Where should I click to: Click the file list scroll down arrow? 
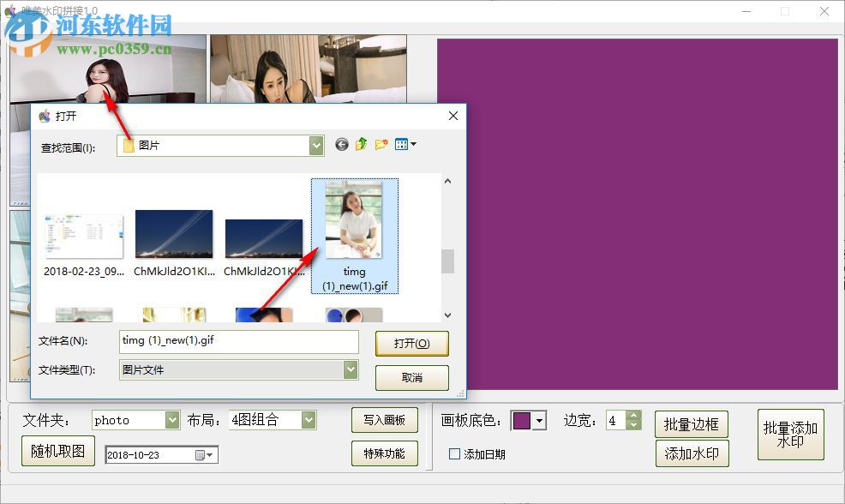[x=448, y=315]
